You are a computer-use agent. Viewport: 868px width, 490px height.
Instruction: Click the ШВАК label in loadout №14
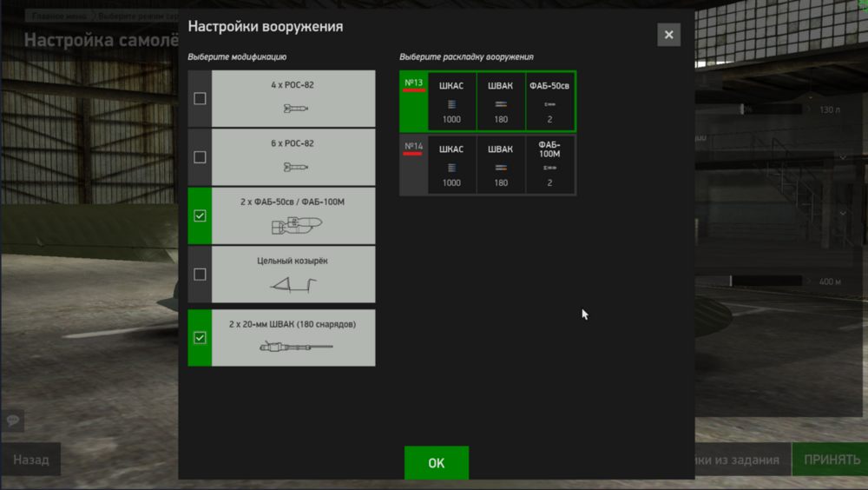(x=501, y=149)
